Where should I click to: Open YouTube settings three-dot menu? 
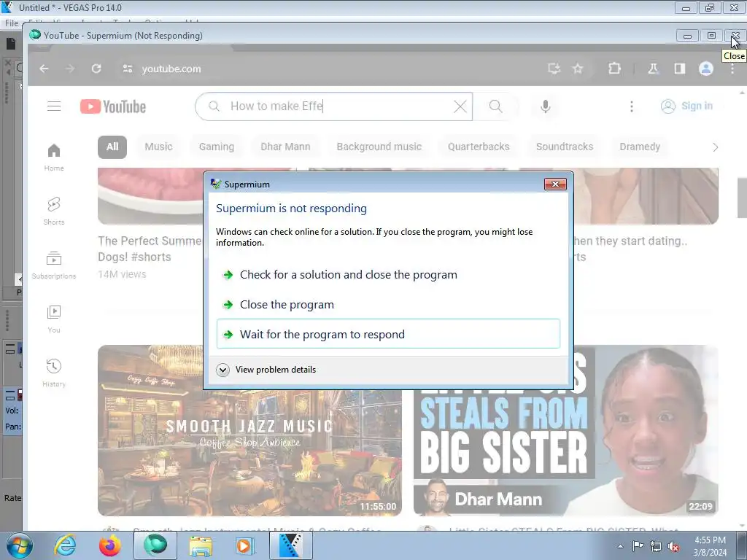(x=632, y=106)
